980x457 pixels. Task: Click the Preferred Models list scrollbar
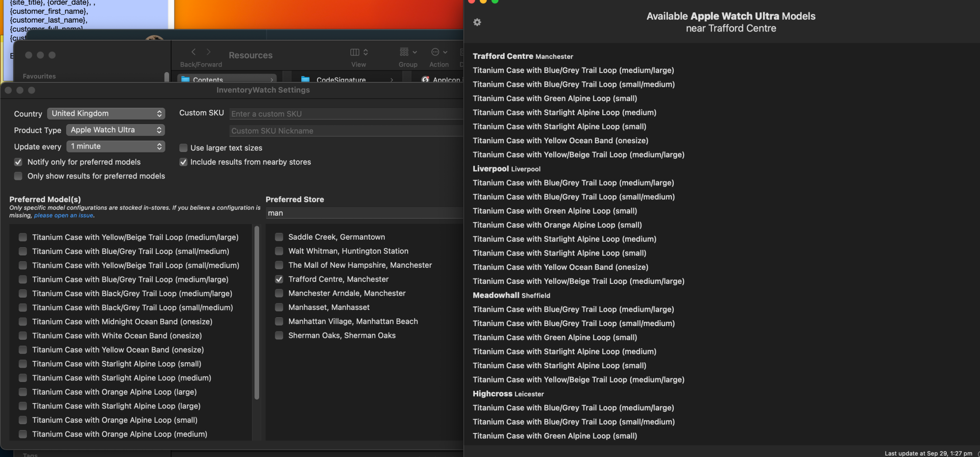tap(257, 313)
